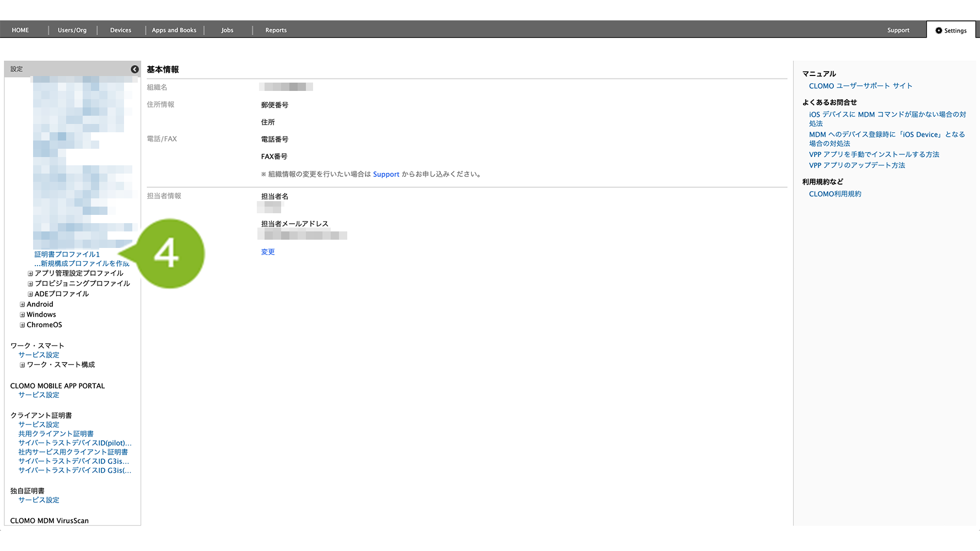The image size is (980, 551).
Task: Expand the ワーク・スマート構成 node
Action: point(23,365)
